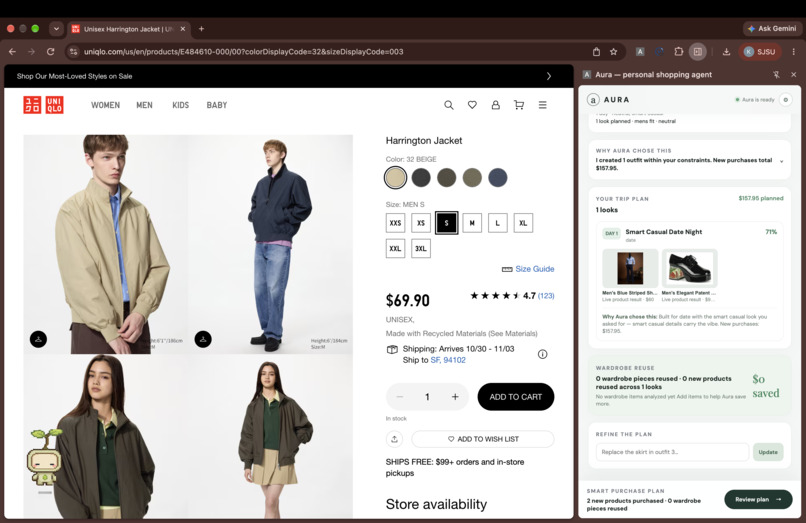The height and width of the screenshot is (523, 806).
Task: Open the Men's Blue Striped Shirt thumbnail
Action: pos(630,268)
